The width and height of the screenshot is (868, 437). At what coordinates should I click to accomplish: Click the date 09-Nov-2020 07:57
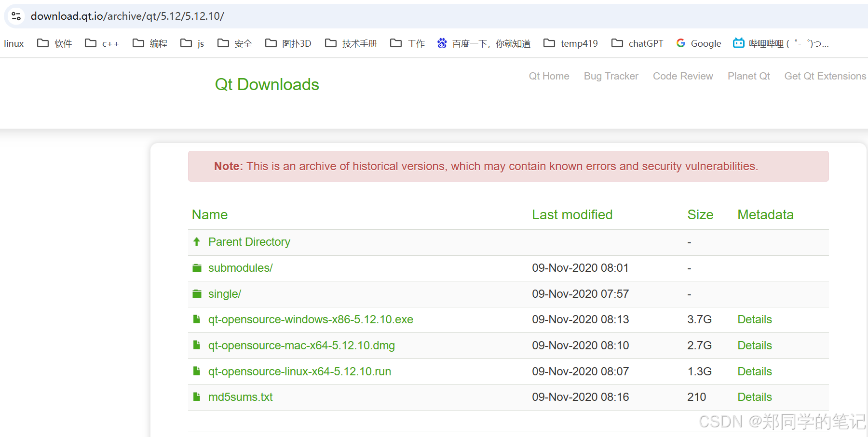point(580,294)
